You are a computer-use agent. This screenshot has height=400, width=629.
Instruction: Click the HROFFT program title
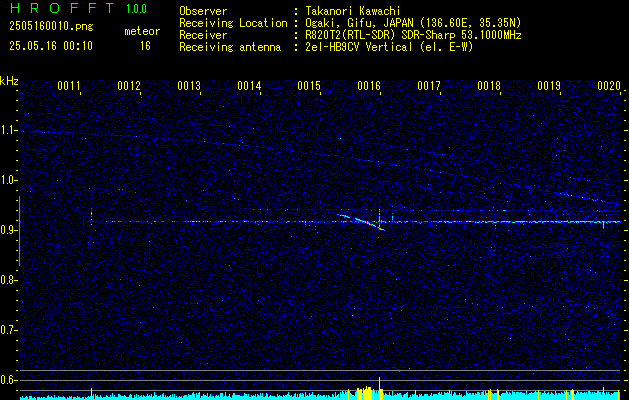point(62,8)
